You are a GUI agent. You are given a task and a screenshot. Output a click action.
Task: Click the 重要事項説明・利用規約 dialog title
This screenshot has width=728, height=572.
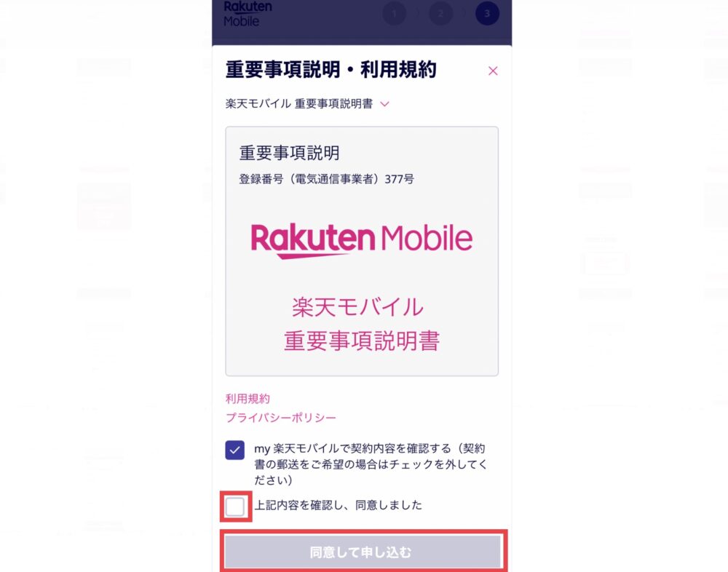[331, 70]
